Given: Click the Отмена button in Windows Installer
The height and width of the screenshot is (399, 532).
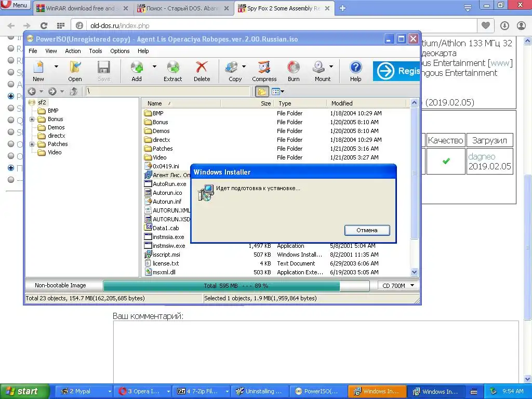Looking at the screenshot, I should pyautogui.click(x=367, y=230).
